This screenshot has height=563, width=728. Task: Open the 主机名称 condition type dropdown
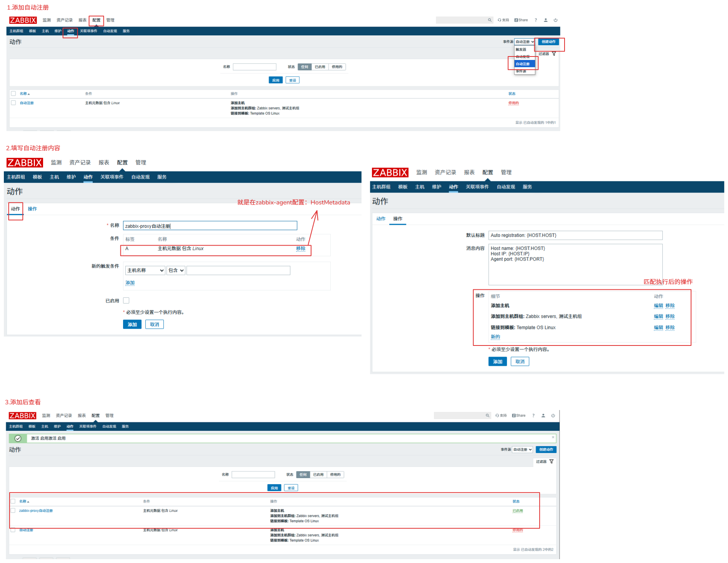click(145, 271)
